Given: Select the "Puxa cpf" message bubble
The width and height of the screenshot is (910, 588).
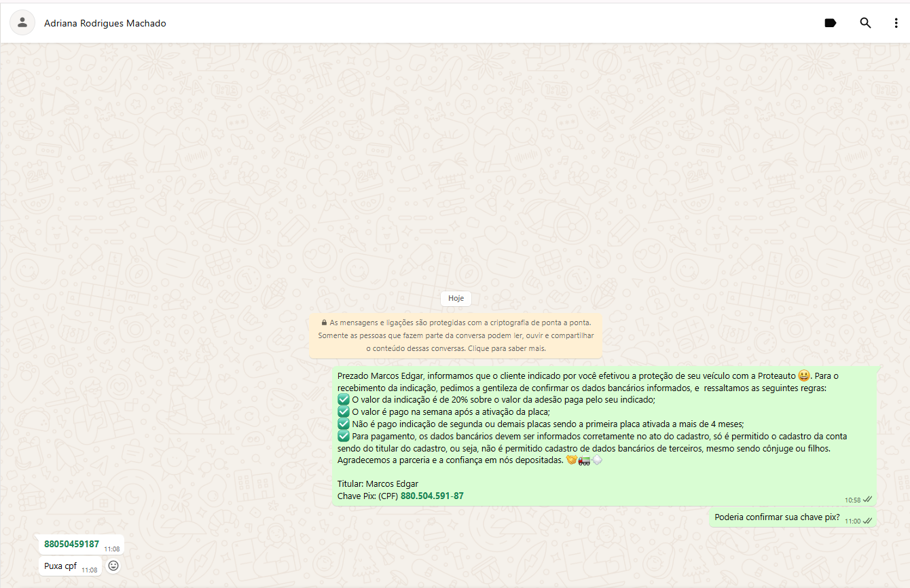Looking at the screenshot, I should [60, 566].
